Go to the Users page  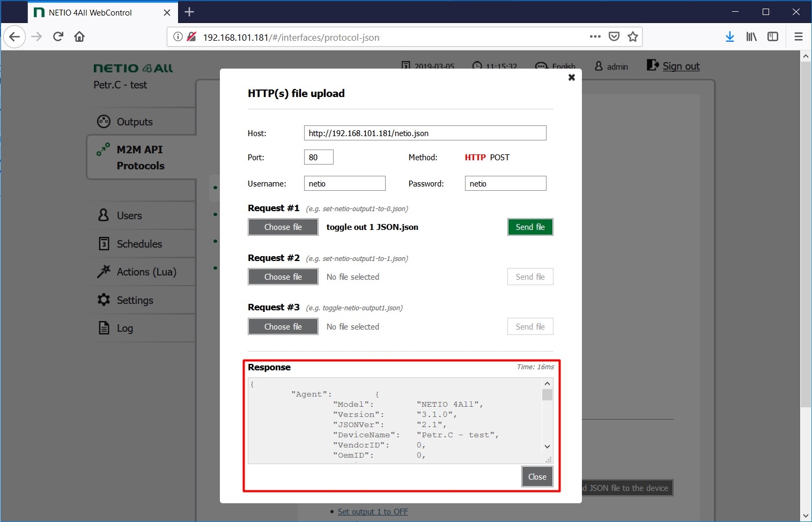129,215
